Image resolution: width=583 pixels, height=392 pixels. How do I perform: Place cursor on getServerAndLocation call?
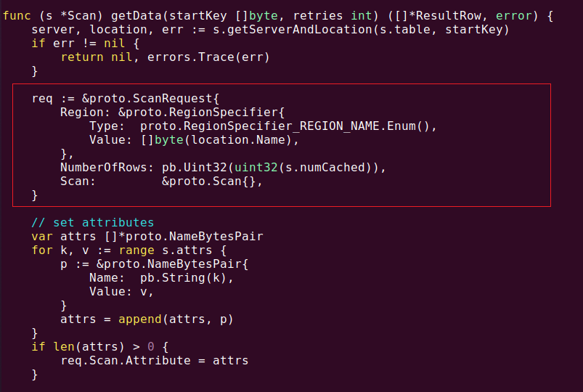pos(300,29)
